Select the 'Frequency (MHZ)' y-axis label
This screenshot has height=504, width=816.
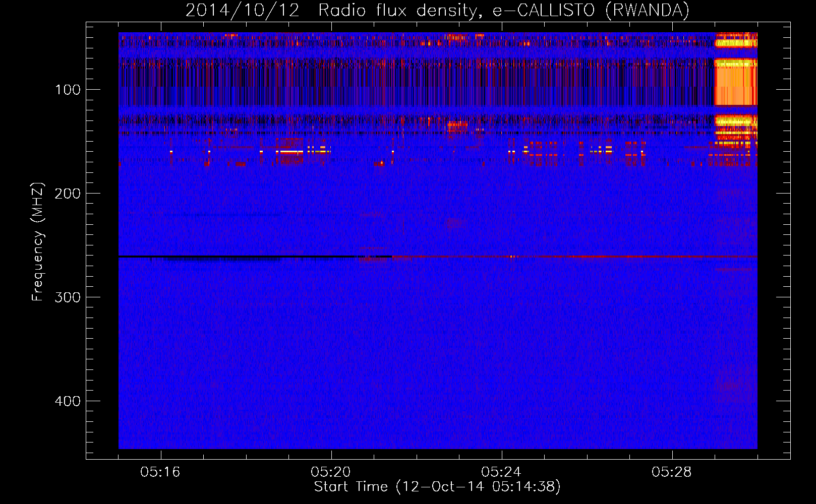(38, 242)
